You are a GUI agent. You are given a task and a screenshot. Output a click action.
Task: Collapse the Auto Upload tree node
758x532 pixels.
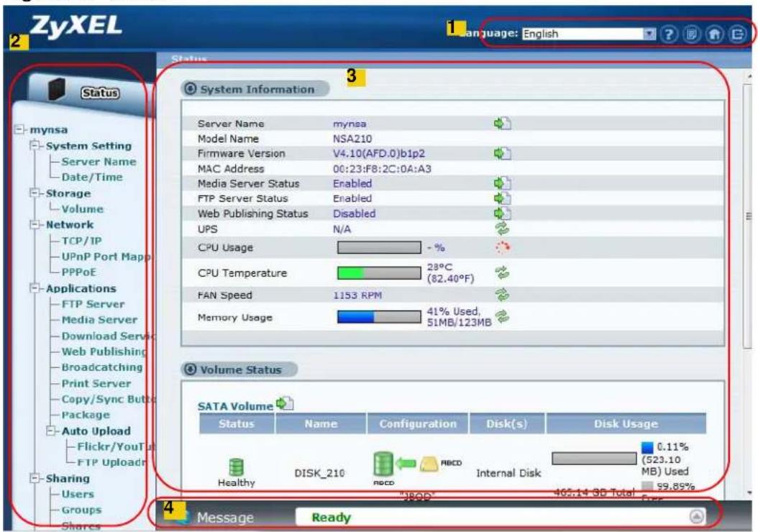tap(51, 431)
